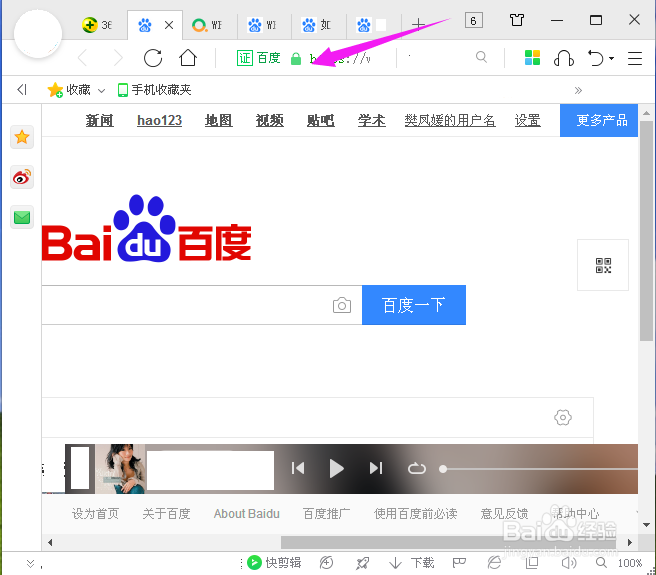This screenshot has width=656, height=575.
Task: Open a new tab with plus button
Action: [x=418, y=24]
